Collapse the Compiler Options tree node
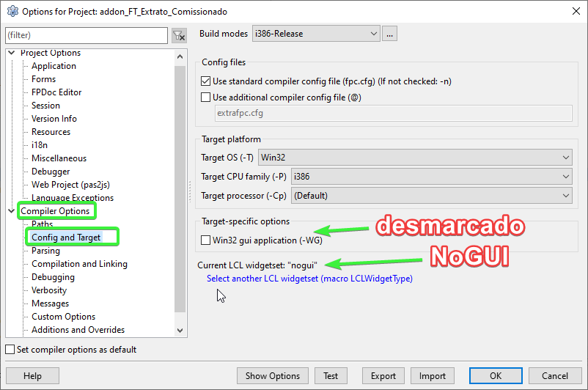The width and height of the screenshot is (588, 390). coord(12,210)
